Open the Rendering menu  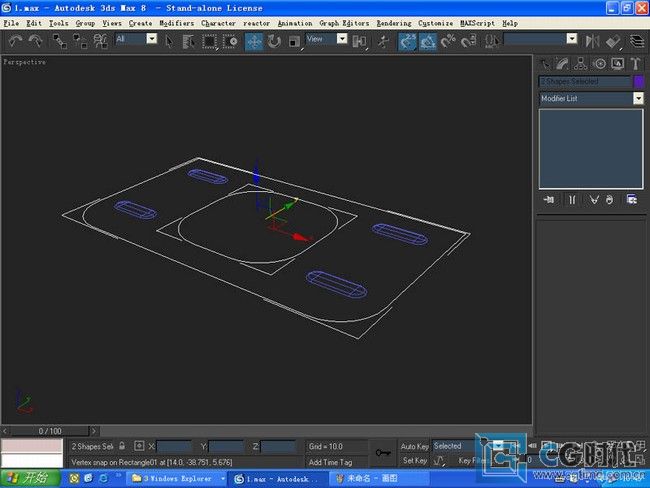tap(394, 23)
